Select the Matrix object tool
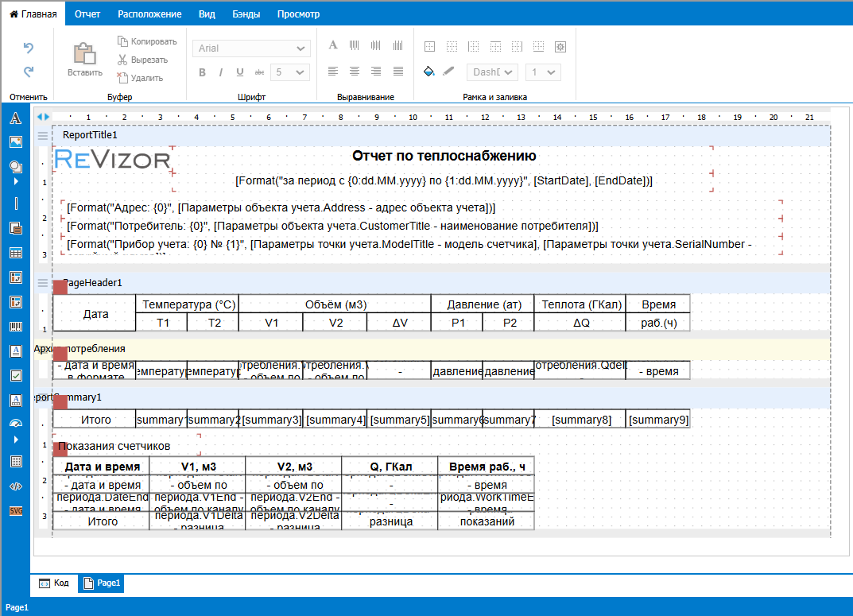853x616 pixels. pos(16,277)
